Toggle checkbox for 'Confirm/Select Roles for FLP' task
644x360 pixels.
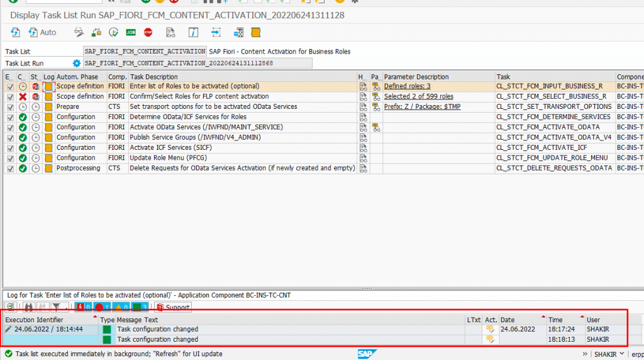tap(10, 97)
